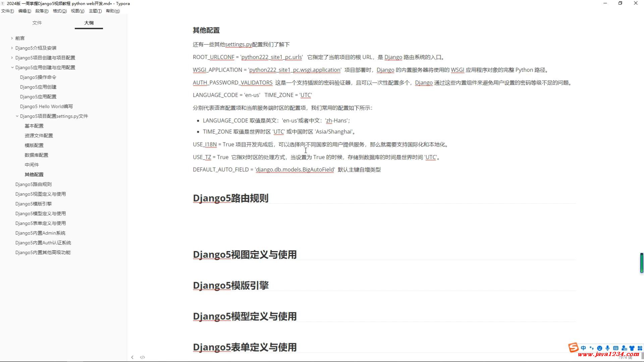Screen dimensions: 644x362
Task: Select 模版配置 in the outline
Action: tap(34, 145)
